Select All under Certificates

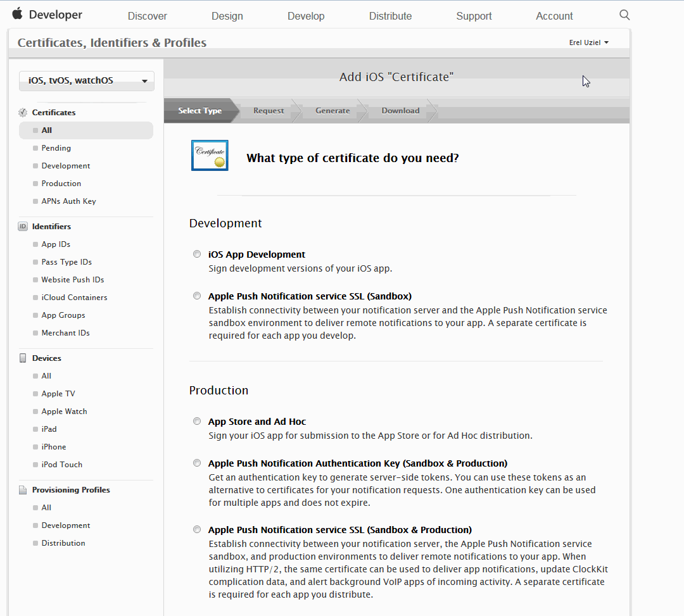pos(86,130)
